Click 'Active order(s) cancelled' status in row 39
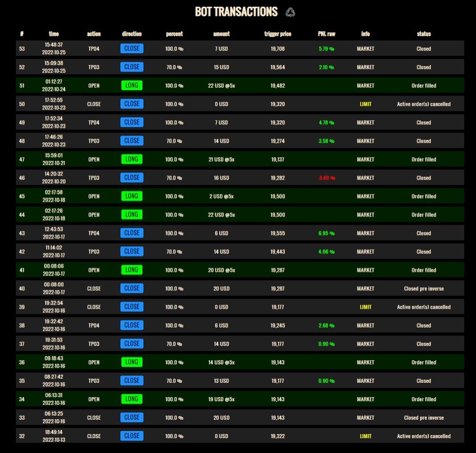Screen dimensions: 476x453 424,307
